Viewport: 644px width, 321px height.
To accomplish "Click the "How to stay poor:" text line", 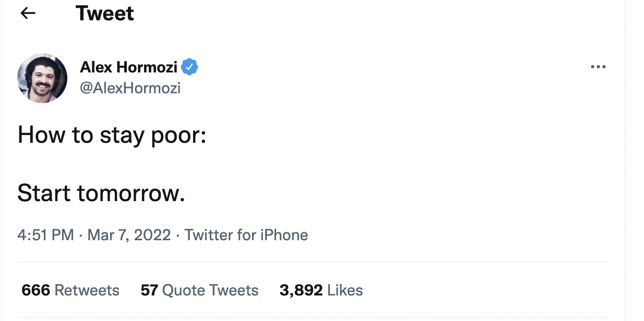I will click(x=112, y=135).
